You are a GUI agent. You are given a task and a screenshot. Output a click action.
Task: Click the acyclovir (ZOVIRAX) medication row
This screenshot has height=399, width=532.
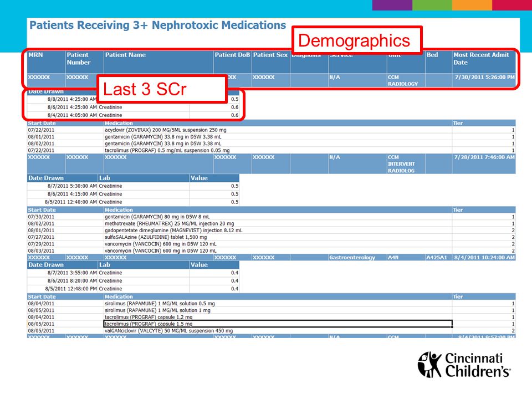[271, 130]
